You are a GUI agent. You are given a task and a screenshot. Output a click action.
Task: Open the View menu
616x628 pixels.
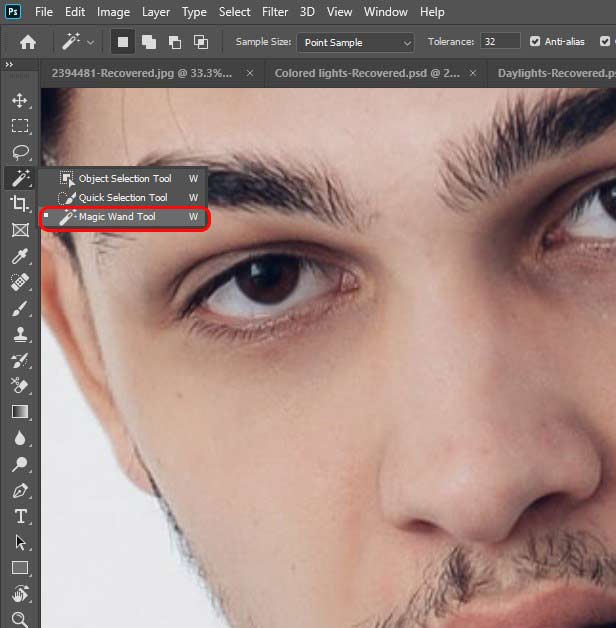point(339,12)
